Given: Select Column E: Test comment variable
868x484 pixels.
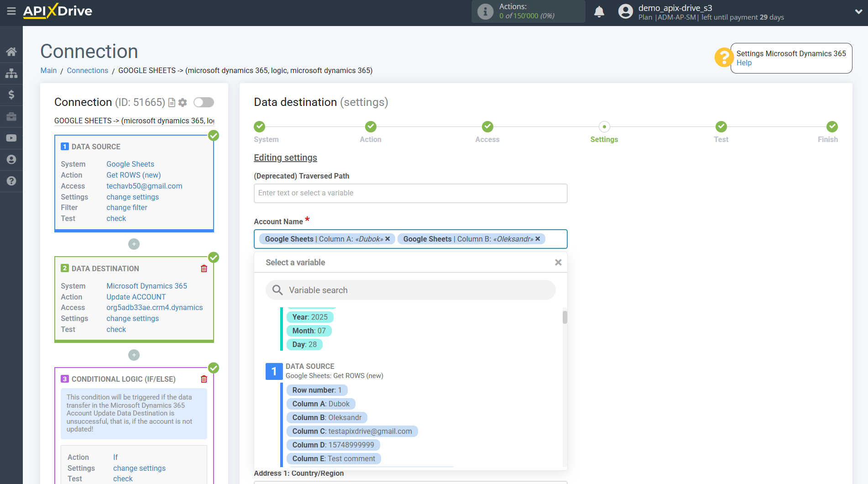Looking at the screenshot, I should pyautogui.click(x=334, y=458).
